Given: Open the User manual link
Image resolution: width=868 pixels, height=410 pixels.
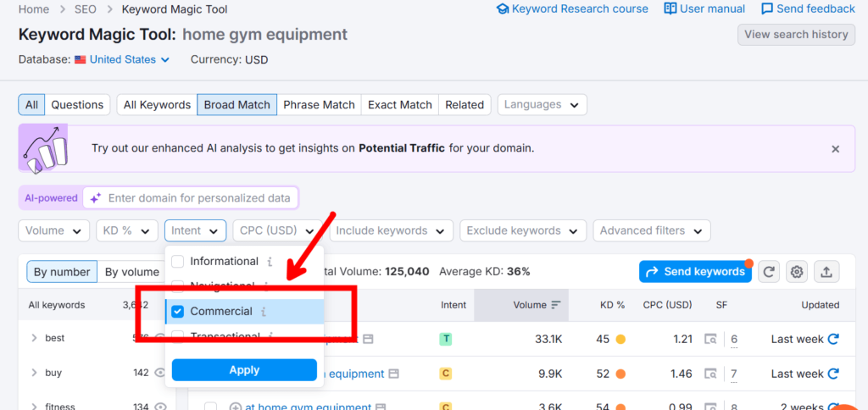Looking at the screenshot, I should pyautogui.click(x=704, y=8).
